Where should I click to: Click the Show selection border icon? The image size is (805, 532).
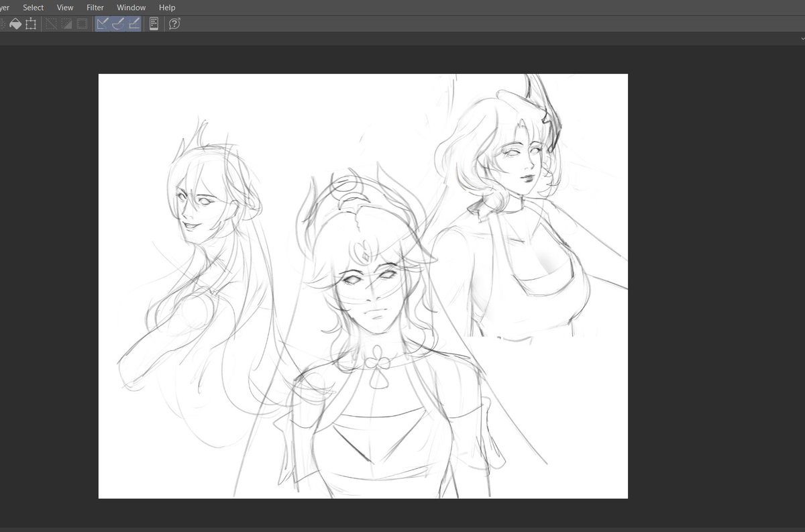click(x=82, y=24)
